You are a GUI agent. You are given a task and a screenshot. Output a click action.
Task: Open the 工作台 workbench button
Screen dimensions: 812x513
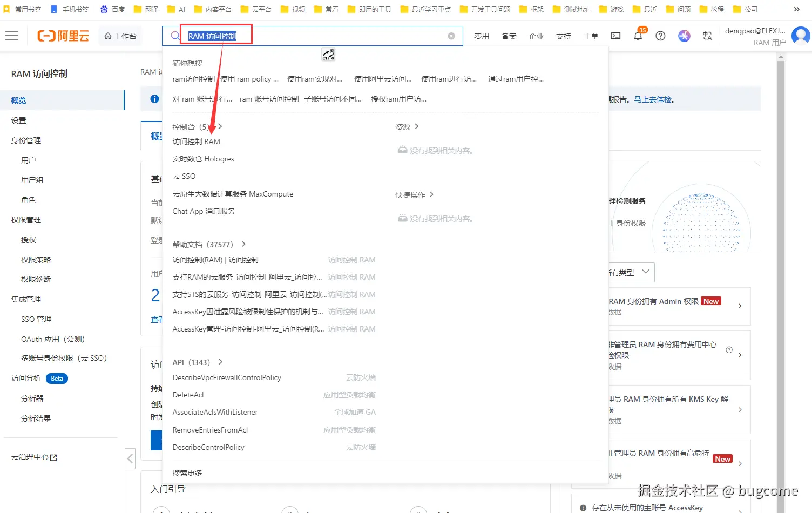[x=120, y=36]
